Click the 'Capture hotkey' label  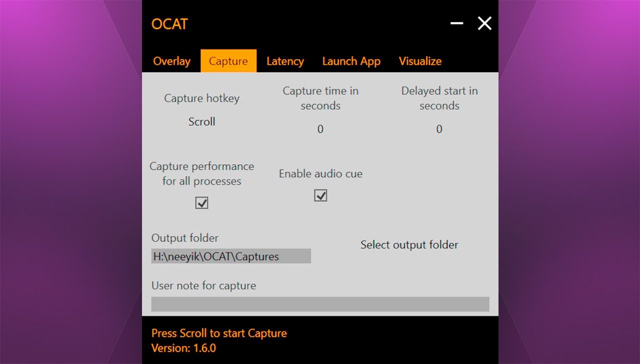pos(201,98)
